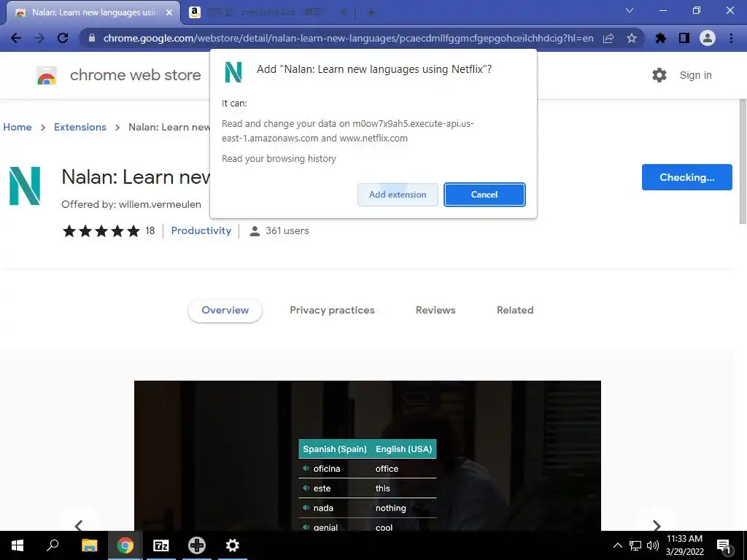Click the 18 ratings count

150,230
